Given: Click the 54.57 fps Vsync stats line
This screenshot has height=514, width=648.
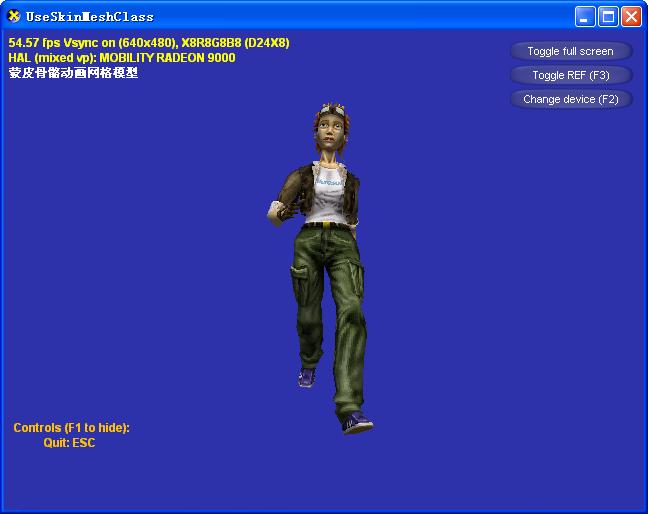Looking at the screenshot, I should click(149, 43).
